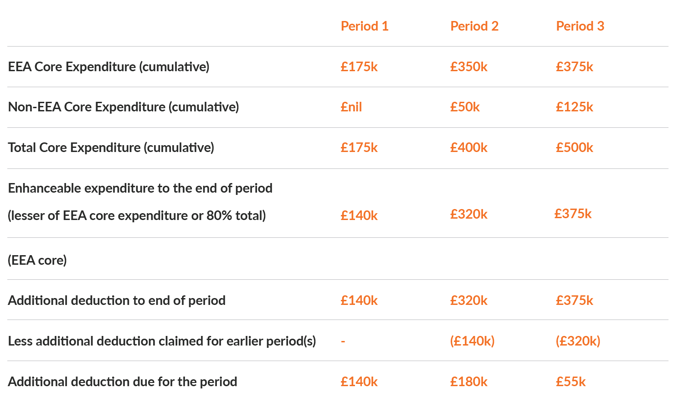Click the Period 3 column header

pos(580,26)
